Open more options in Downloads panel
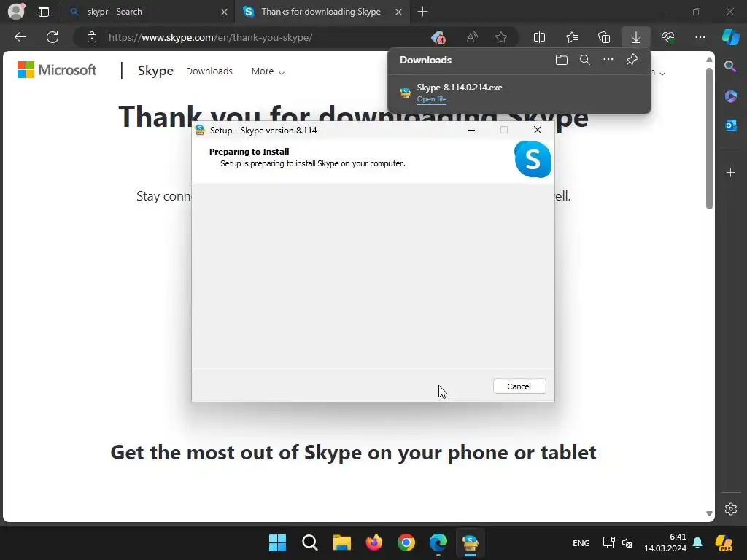Image resolution: width=747 pixels, height=560 pixels. click(x=608, y=60)
